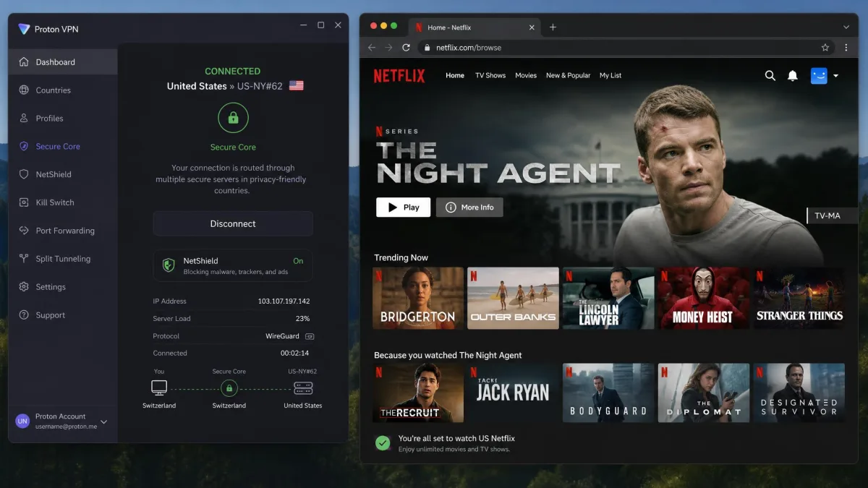Screen dimensions: 868x488
Task: Click the browser back arrow
Action: [x=372, y=48]
